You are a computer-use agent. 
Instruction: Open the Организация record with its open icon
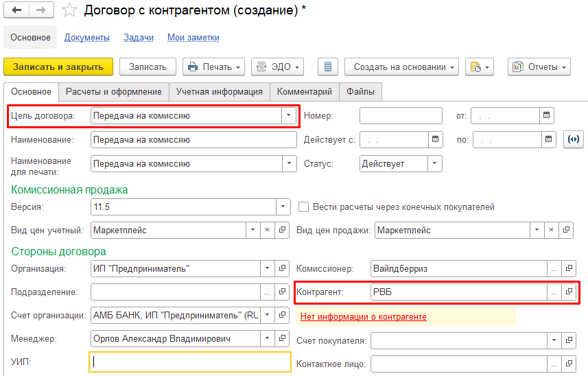pyautogui.click(x=282, y=268)
